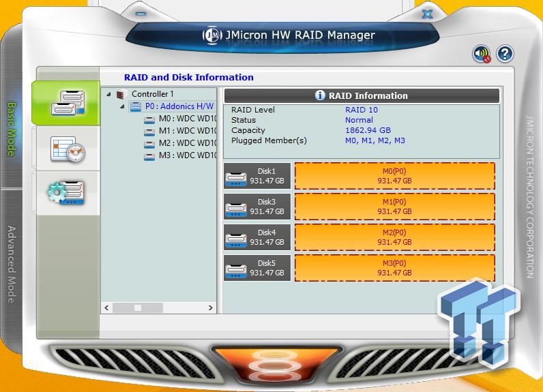Mute the alarm speaker icon
543x392 pixels.
[x=482, y=55]
